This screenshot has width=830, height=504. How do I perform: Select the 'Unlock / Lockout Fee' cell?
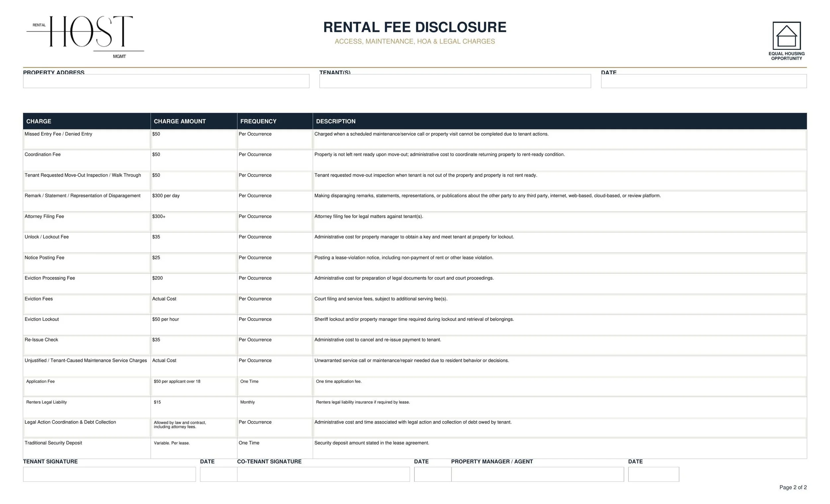point(87,243)
